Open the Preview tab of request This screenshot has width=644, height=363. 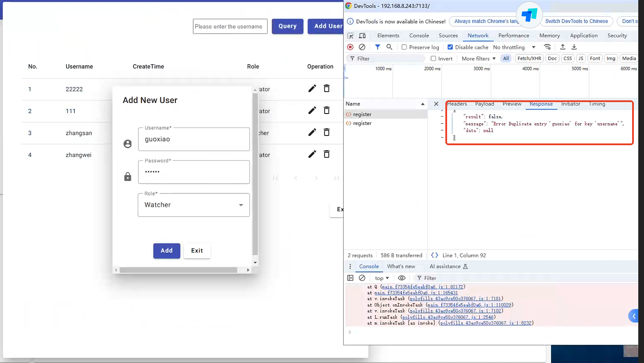click(x=512, y=104)
